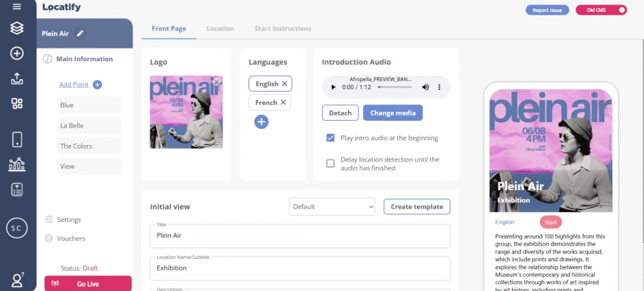The width and height of the screenshot is (644, 291).
Task: Click the audio progress slider
Action: tap(395, 87)
